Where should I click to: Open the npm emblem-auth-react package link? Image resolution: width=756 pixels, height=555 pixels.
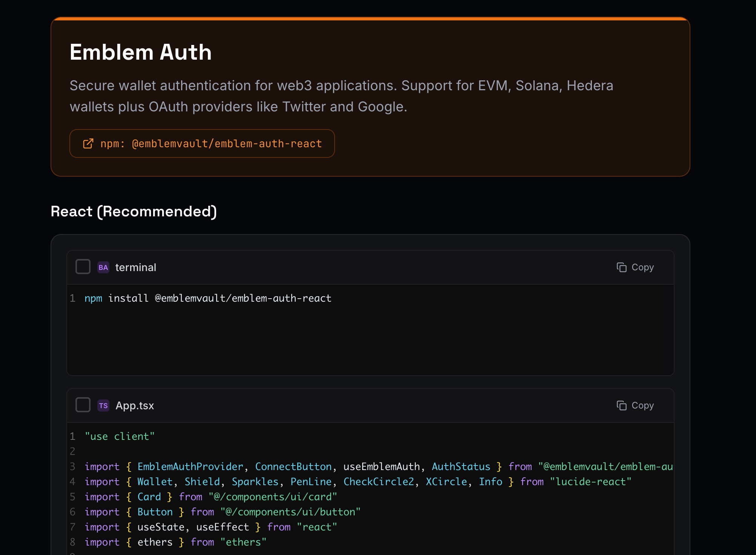click(x=211, y=143)
